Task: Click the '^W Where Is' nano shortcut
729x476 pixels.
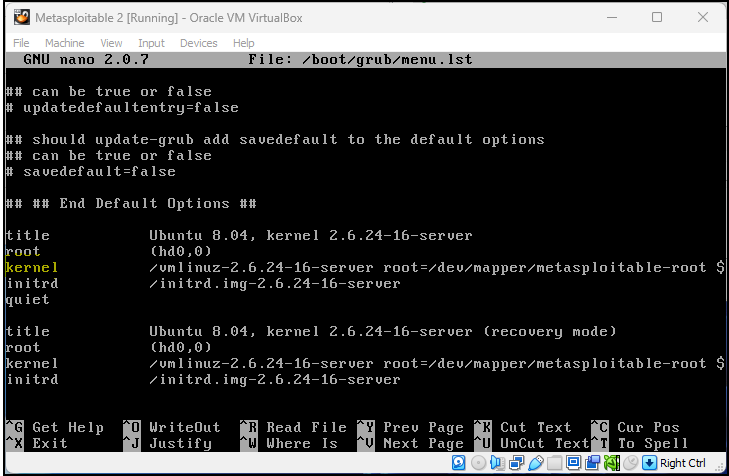Action: coord(289,443)
